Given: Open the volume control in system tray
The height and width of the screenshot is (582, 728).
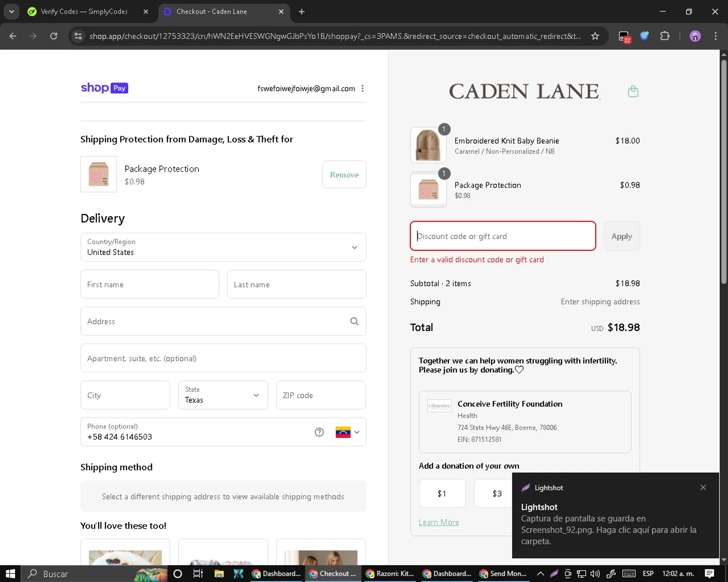Looking at the screenshot, I should click(595, 574).
